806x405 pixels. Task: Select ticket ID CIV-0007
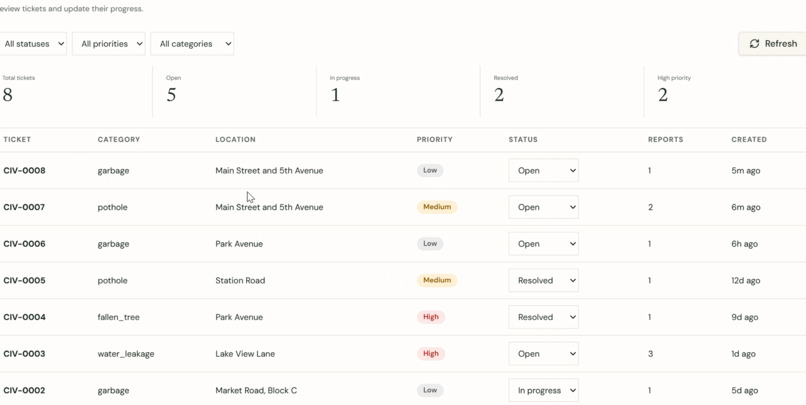pyautogui.click(x=24, y=207)
